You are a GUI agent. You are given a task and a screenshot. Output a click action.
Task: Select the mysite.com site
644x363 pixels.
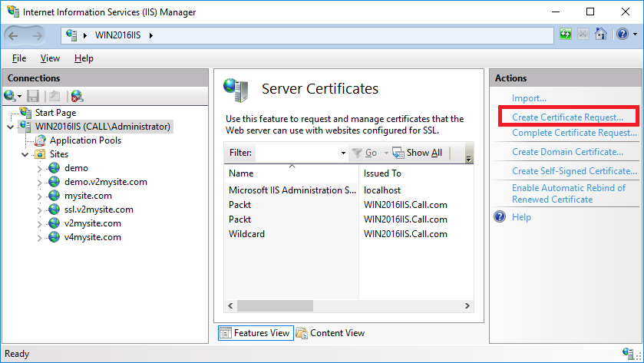88,196
